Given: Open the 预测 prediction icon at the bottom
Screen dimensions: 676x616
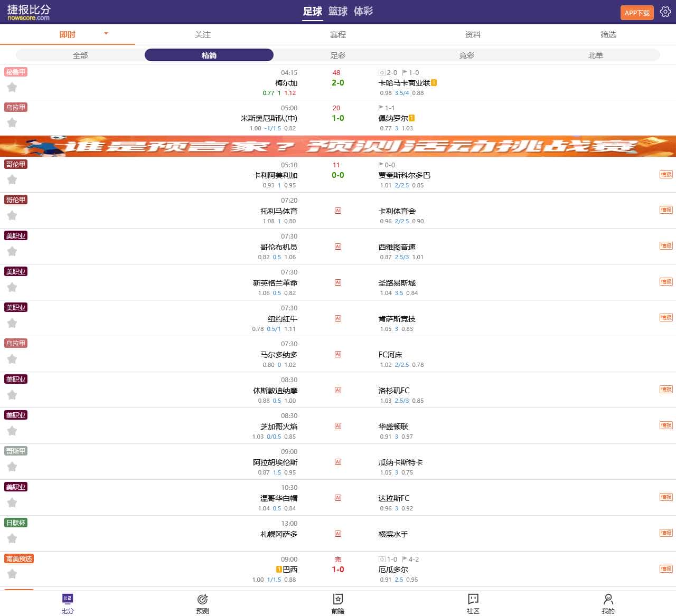Looking at the screenshot, I should 202,602.
